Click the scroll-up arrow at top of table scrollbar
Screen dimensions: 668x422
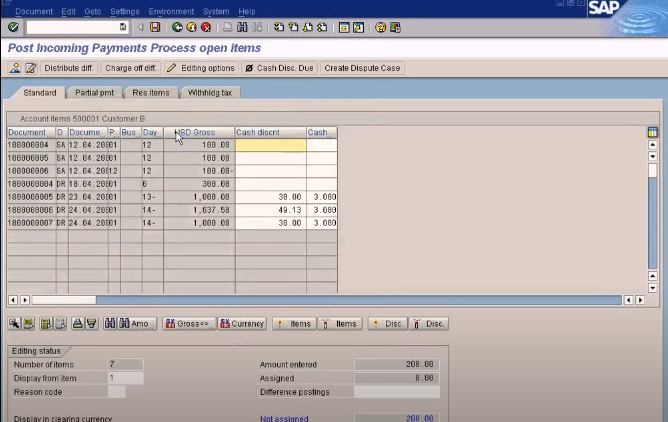tap(652, 145)
